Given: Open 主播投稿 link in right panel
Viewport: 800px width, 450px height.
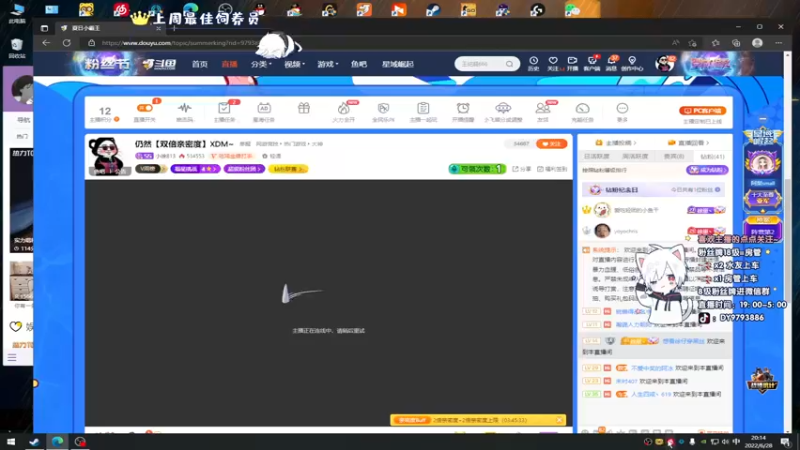Looking at the screenshot, I should (x=616, y=143).
